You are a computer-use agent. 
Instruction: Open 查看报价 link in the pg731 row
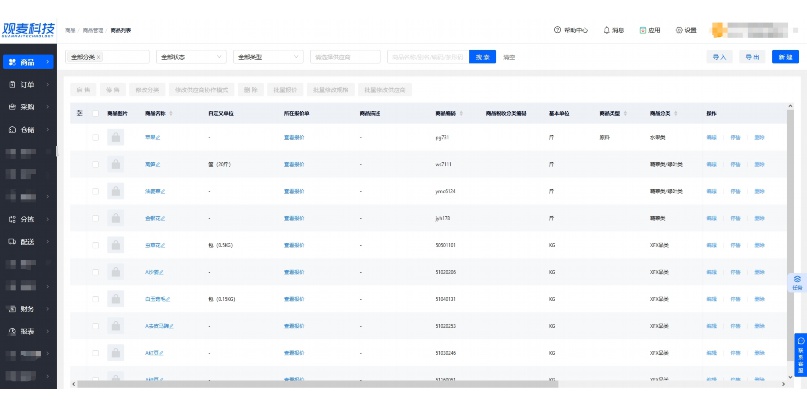[x=294, y=137]
